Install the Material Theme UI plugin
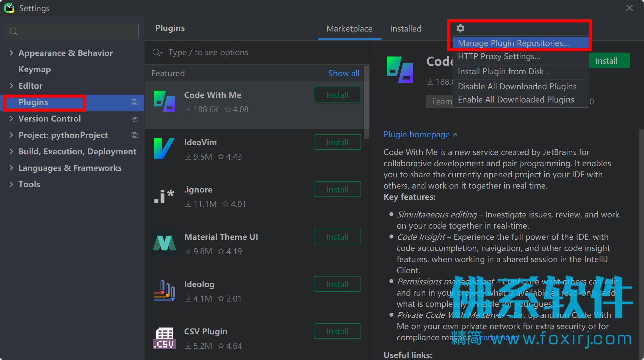The width and height of the screenshot is (644, 360). point(337,237)
